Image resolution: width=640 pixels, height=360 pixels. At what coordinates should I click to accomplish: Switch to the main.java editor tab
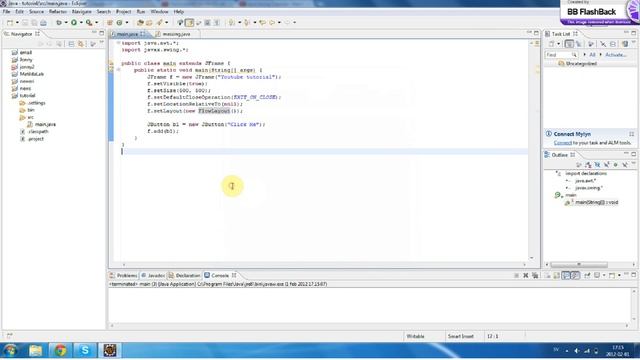pyautogui.click(x=127, y=34)
